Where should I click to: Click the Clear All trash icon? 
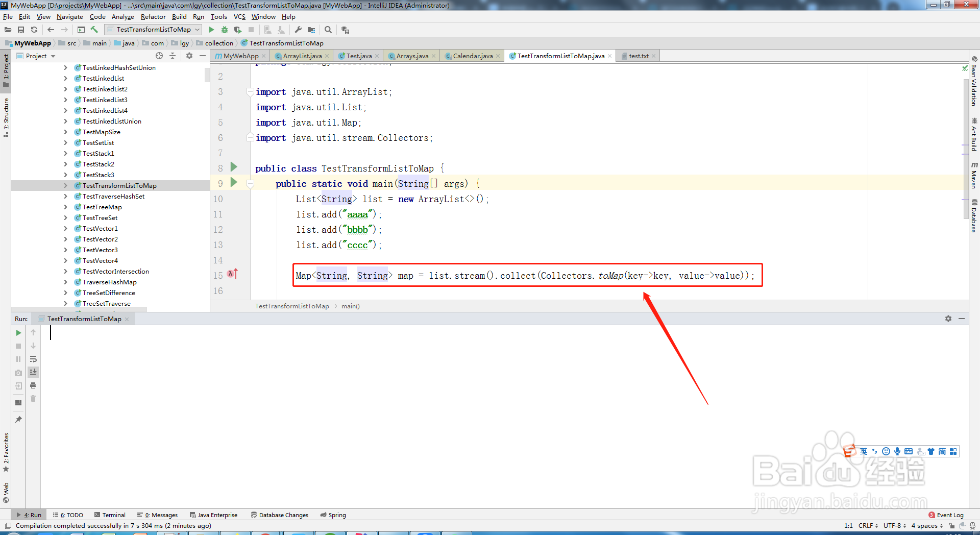pyautogui.click(x=33, y=399)
